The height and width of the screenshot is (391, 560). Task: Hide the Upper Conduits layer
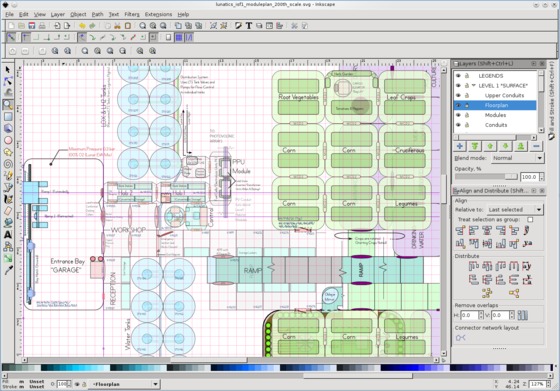pos(458,95)
